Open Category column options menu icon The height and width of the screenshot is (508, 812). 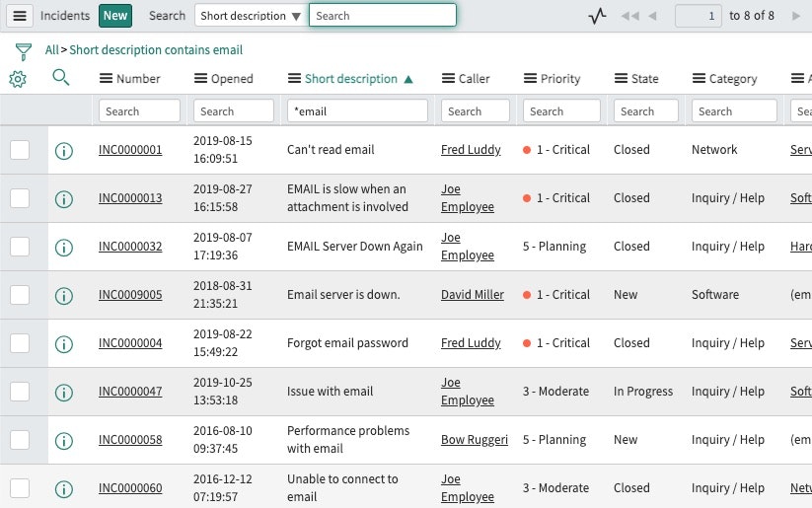pyautogui.click(x=699, y=79)
